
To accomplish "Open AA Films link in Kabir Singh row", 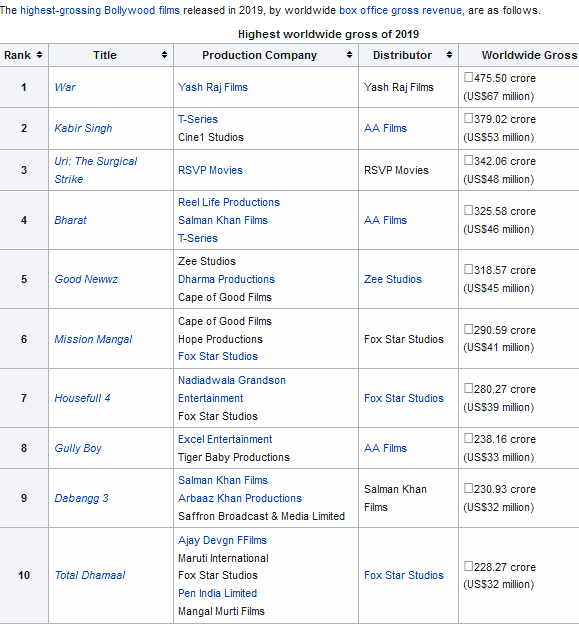I will coord(385,128).
